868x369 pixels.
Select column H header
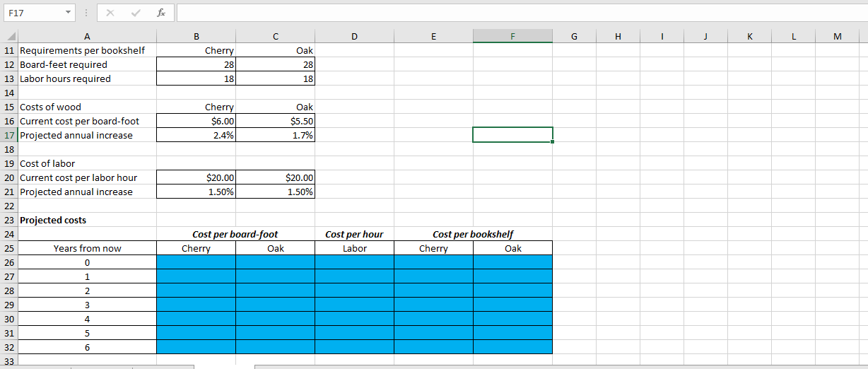tap(618, 37)
